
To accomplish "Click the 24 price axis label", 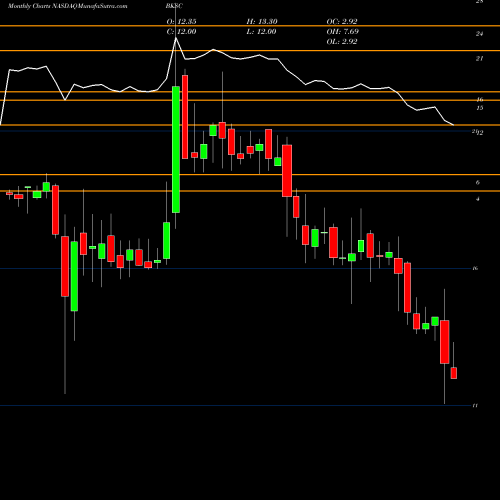I will click(x=479, y=34).
